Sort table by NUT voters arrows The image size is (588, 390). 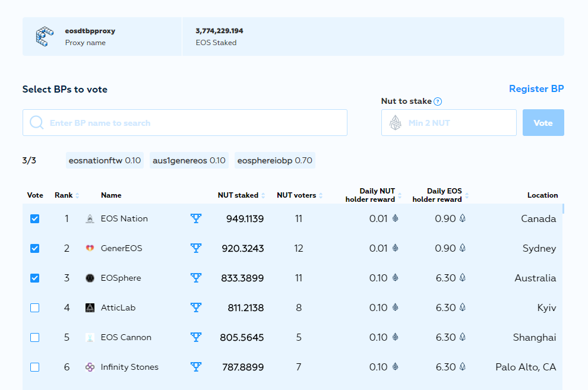[321, 195]
